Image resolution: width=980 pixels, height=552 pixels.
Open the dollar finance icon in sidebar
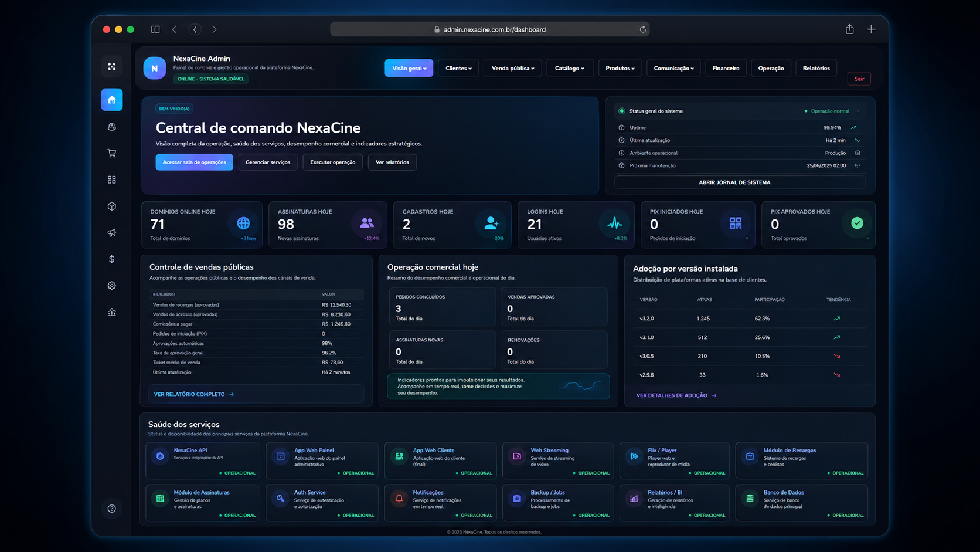click(111, 259)
